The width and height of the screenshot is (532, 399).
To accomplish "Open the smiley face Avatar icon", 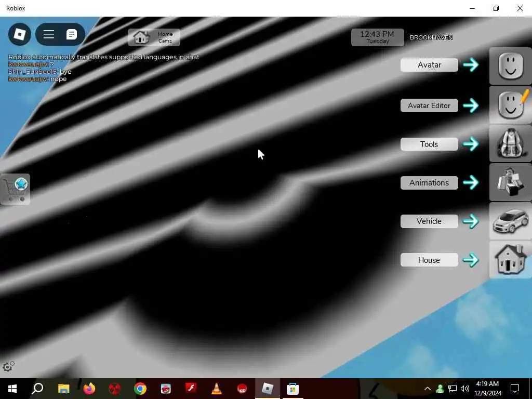I will pyautogui.click(x=511, y=66).
